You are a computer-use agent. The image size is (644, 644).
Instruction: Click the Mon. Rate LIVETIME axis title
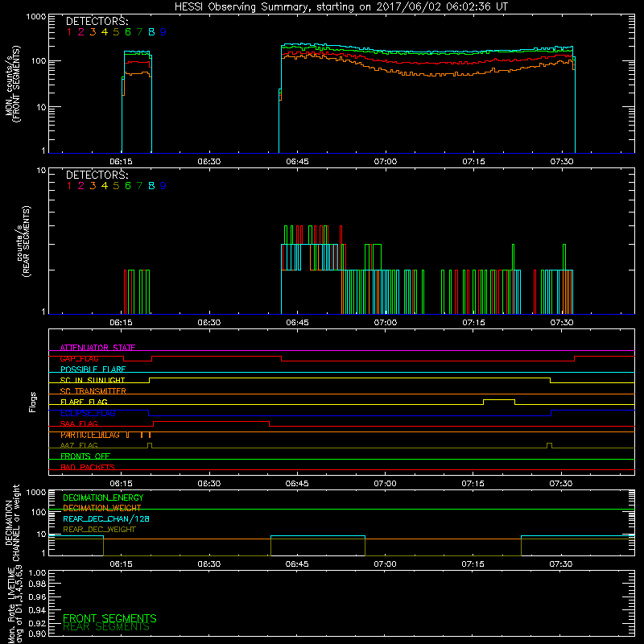point(15,605)
